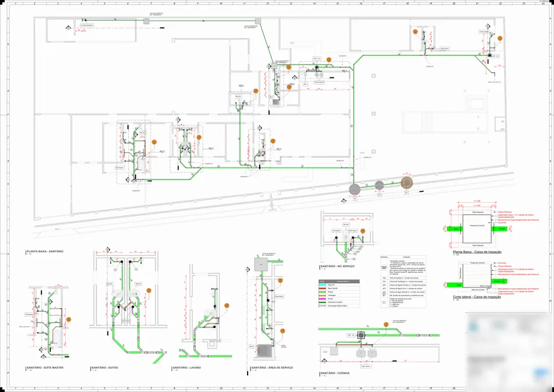Image resolution: width=554 pixels, height=392 pixels.
Task: Select the "SANITÁRIO - WC SERVIÇO" title
Action: pos(338,266)
